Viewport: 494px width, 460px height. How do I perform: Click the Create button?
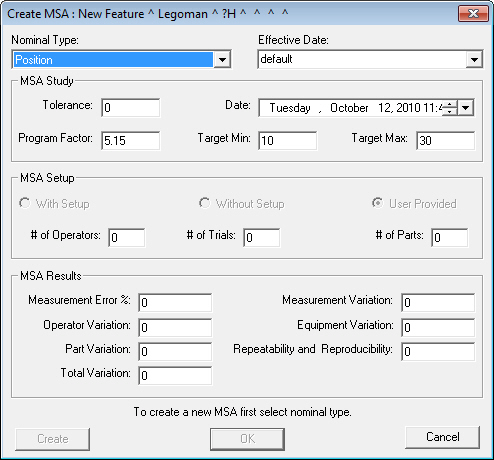[52, 439]
